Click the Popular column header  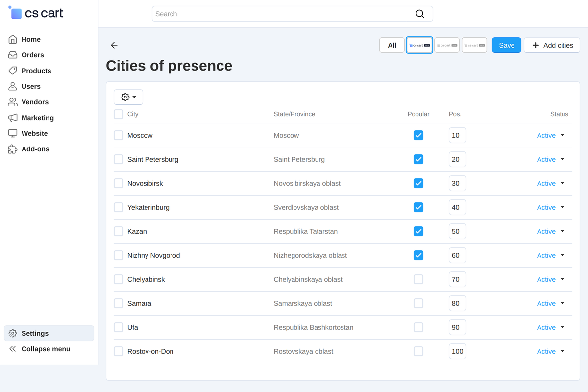tap(418, 114)
